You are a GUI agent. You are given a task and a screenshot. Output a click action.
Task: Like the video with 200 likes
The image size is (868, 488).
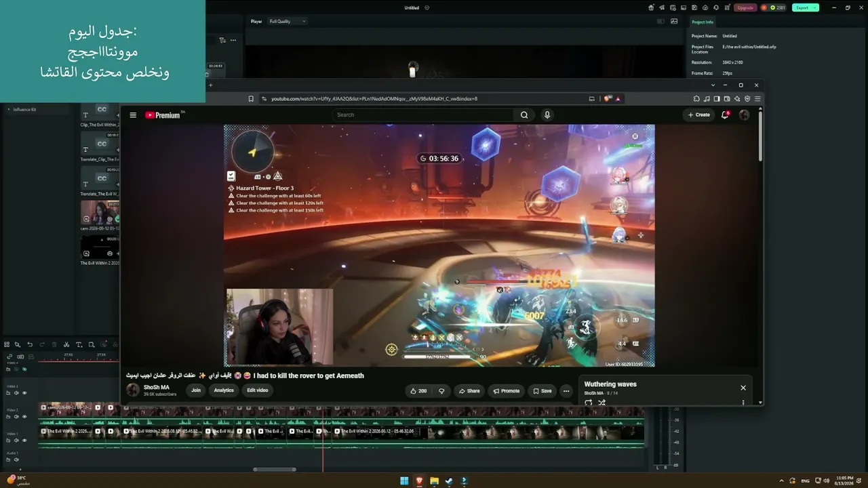[x=418, y=391]
